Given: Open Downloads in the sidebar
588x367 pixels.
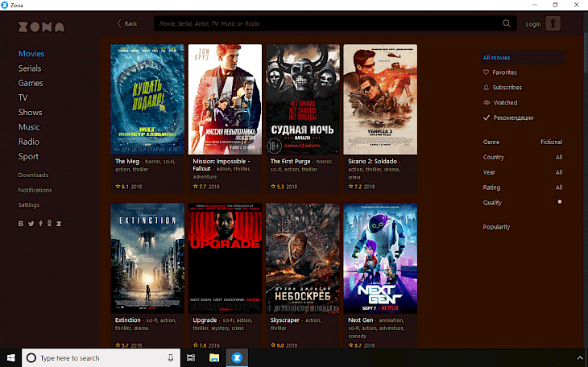Looking at the screenshot, I should tap(33, 175).
